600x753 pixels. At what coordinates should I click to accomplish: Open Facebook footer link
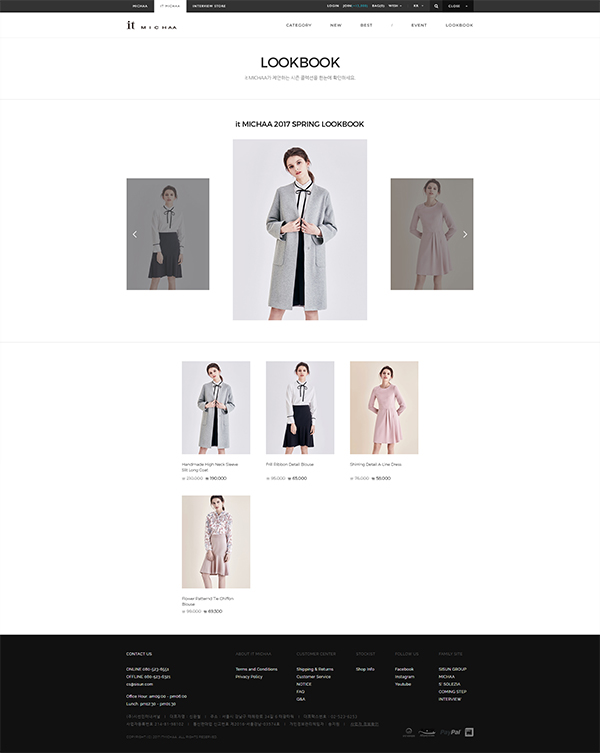point(404,669)
